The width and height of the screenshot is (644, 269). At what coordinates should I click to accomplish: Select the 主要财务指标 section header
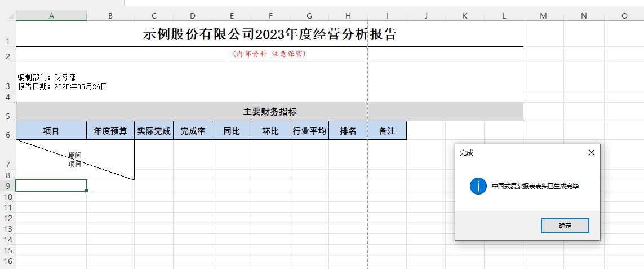(x=269, y=112)
